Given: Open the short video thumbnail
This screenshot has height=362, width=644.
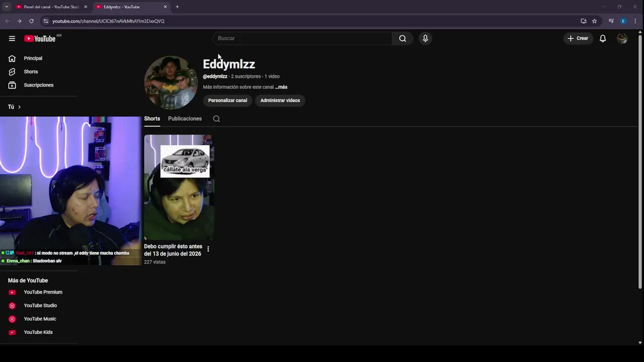Looking at the screenshot, I should pyautogui.click(x=179, y=188).
